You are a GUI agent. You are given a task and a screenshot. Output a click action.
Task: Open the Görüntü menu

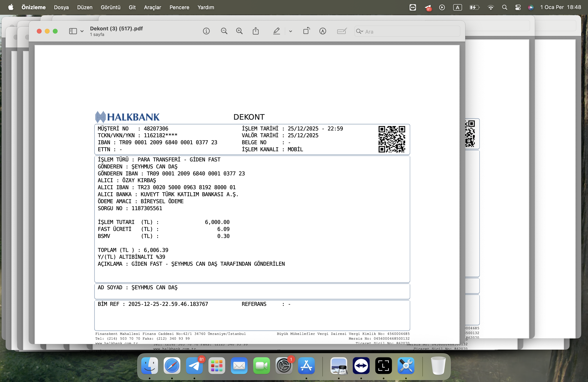pos(110,7)
